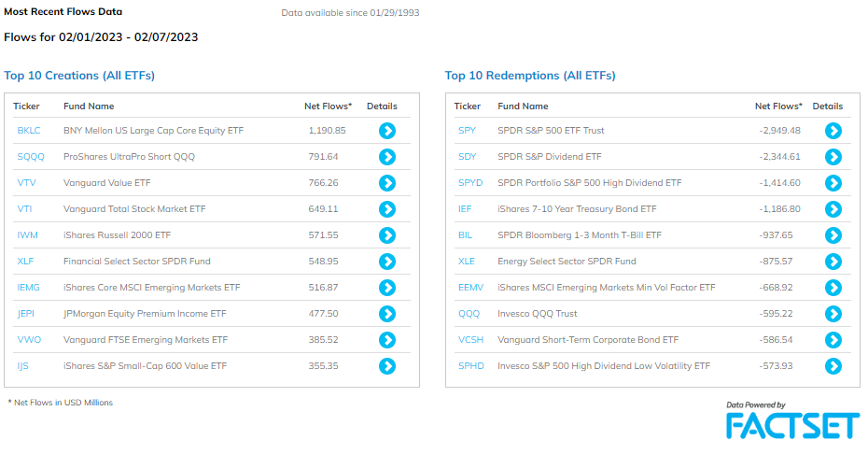The width and height of the screenshot is (868, 454).
Task: Open the SQQQ ticker link
Action: pos(31,156)
